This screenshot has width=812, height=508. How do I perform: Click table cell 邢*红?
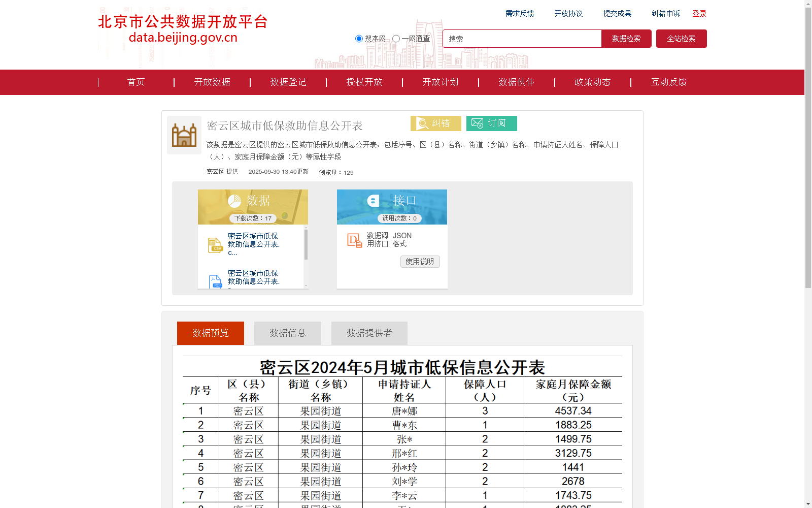coord(404,453)
